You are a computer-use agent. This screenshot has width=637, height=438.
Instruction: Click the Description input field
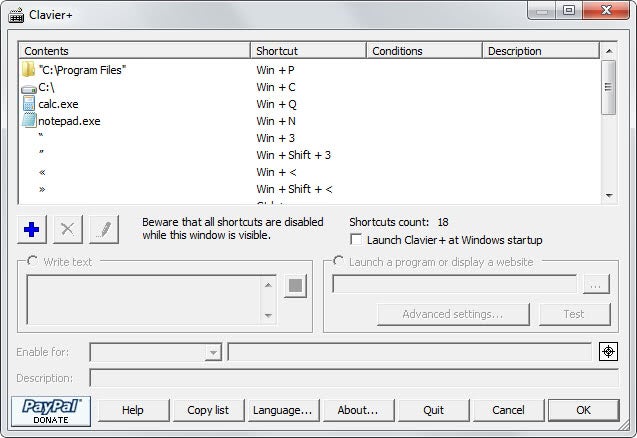354,378
